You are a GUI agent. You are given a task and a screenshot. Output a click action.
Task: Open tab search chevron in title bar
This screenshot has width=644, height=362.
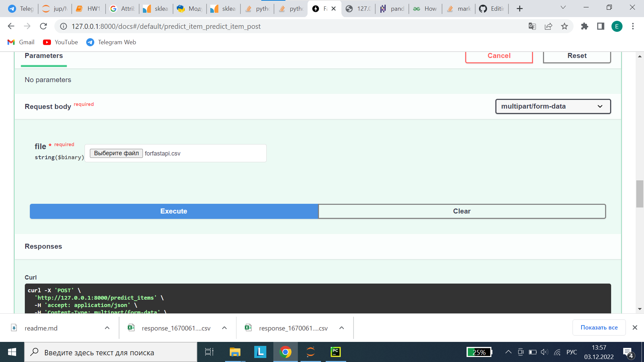pyautogui.click(x=563, y=7)
